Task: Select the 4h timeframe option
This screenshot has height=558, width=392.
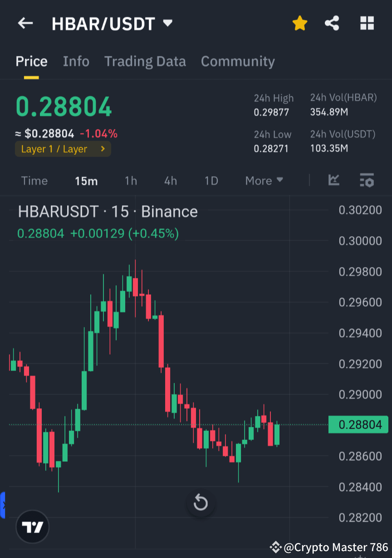Action: (x=170, y=181)
